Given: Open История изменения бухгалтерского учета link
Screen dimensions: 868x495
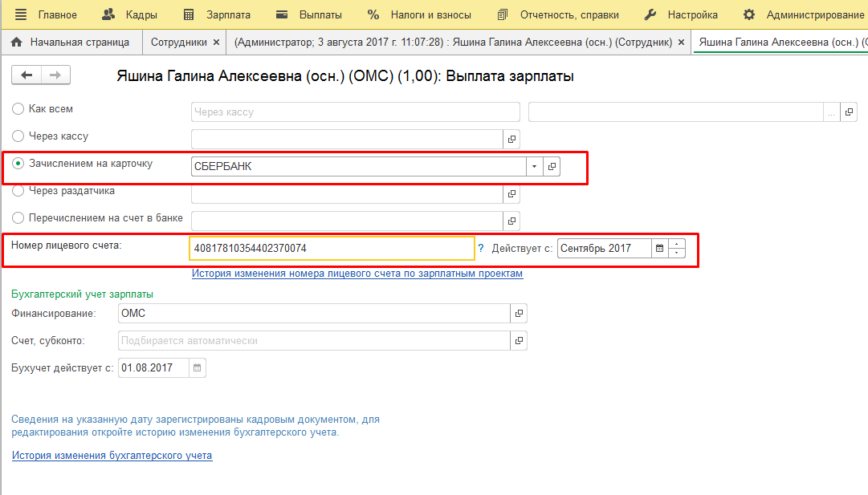Looking at the screenshot, I should [112, 456].
